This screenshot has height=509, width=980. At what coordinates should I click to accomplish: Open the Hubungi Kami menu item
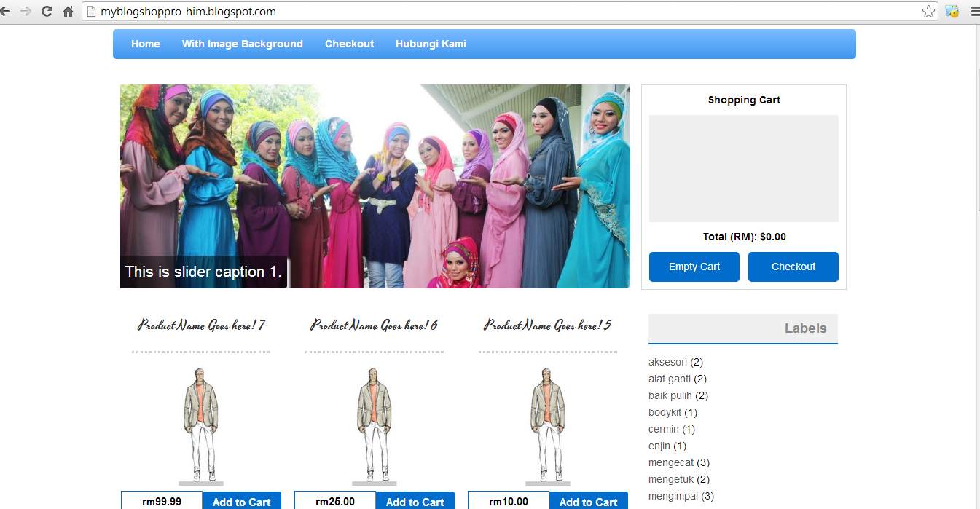[x=431, y=44]
